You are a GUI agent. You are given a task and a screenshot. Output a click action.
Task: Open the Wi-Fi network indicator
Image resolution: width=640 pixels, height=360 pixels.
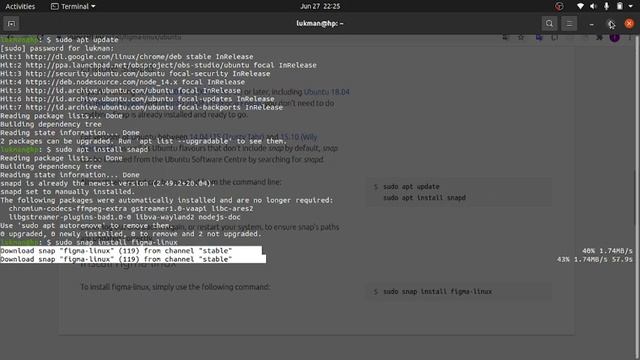pos(580,6)
